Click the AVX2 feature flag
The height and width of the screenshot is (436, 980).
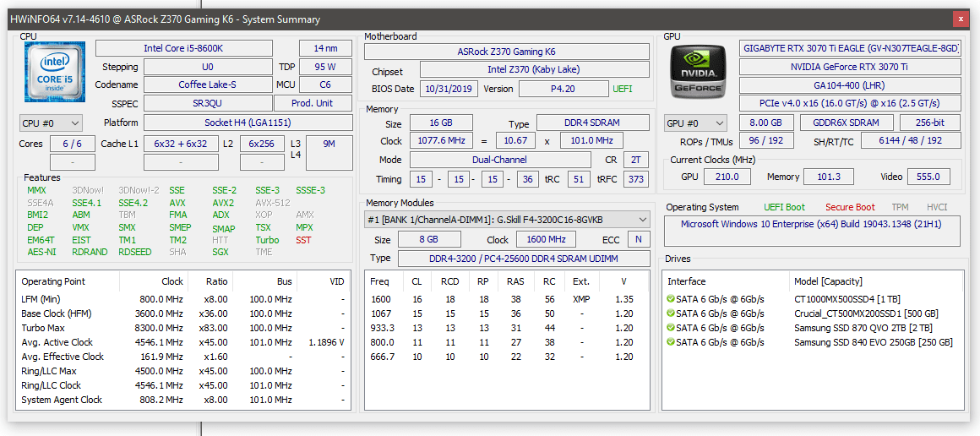coord(223,203)
